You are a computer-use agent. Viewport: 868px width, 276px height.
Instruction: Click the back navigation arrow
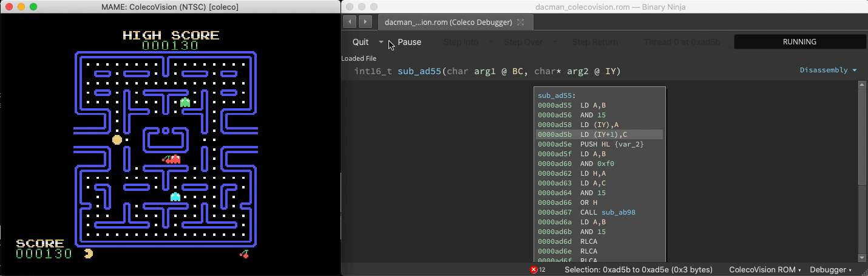click(350, 22)
